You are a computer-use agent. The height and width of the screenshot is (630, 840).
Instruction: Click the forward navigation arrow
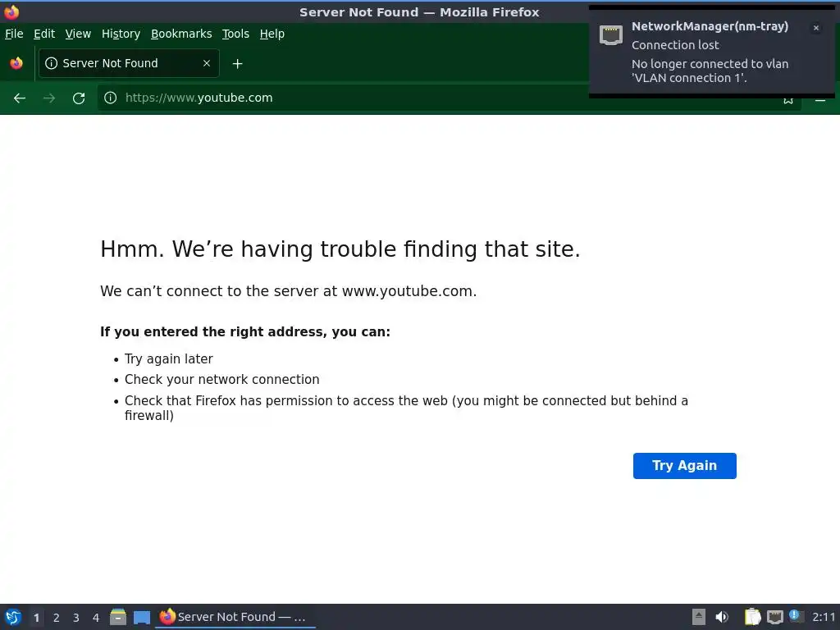pos(48,98)
